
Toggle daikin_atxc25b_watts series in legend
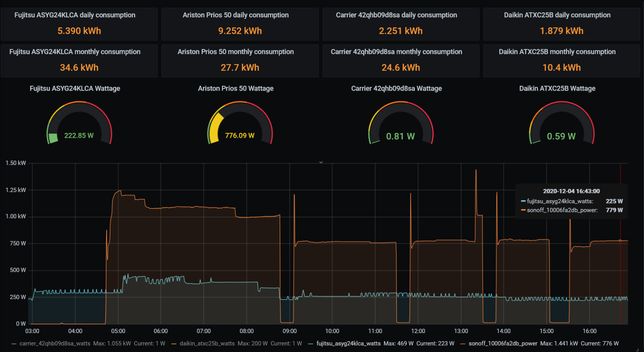pyautogui.click(x=207, y=344)
